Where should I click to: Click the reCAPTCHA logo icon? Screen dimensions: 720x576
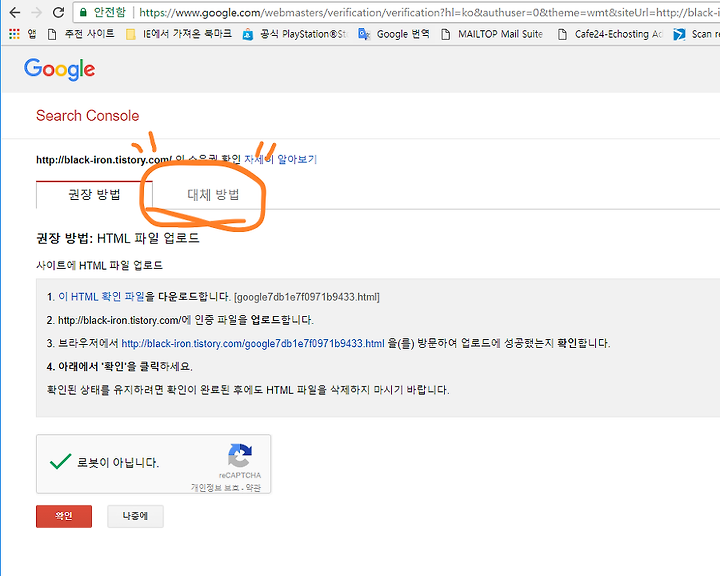click(x=240, y=455)
